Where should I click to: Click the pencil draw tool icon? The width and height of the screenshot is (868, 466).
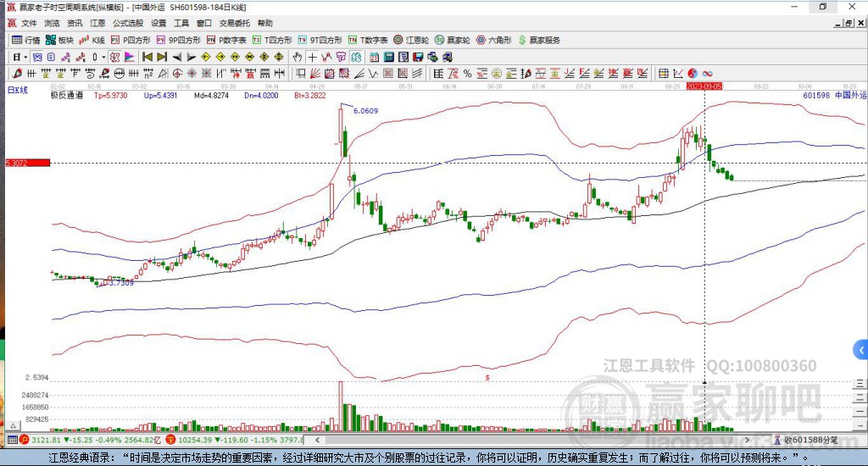(x=17, y=73)
